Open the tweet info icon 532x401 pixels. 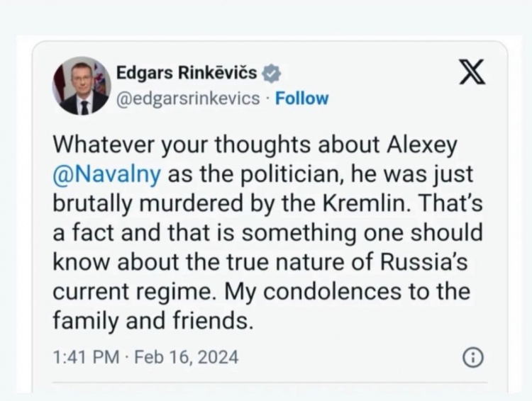click(473, 357)
